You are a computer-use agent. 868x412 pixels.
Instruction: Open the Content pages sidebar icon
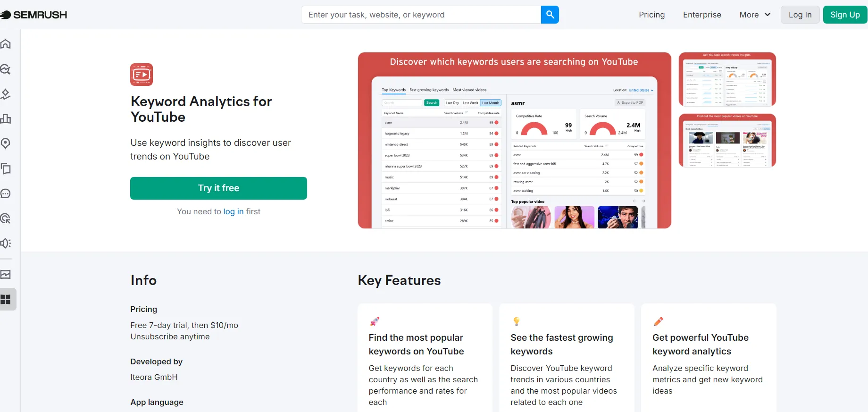coord(6,168)
